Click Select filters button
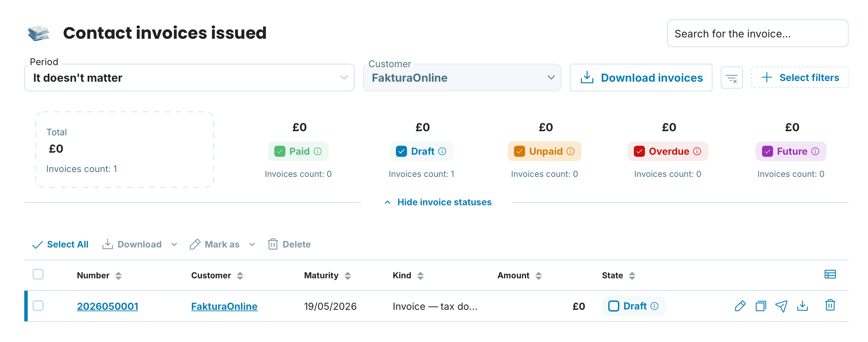This screenshot has width=868, height=342. (x=800, y=78)
